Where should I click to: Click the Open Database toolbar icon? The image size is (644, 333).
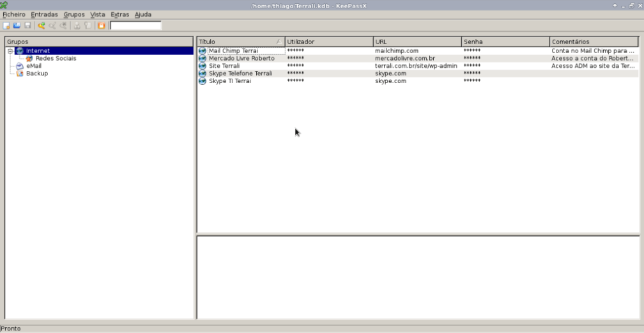coord(17,26)
